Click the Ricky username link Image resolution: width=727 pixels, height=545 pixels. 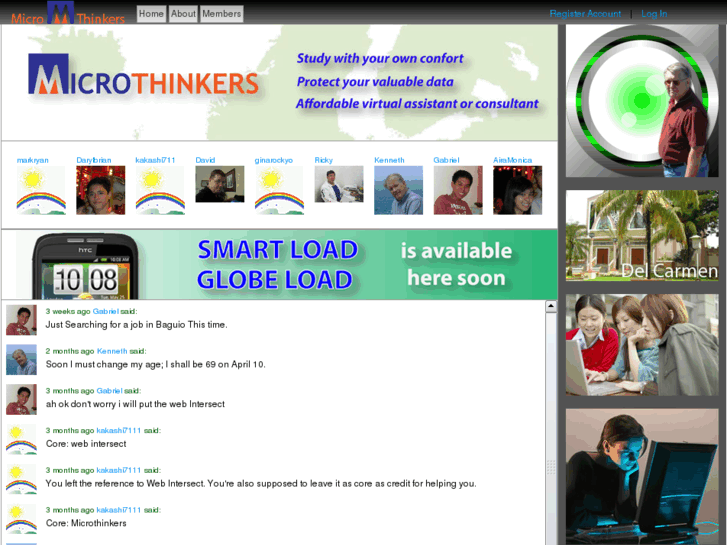(324, 160)
